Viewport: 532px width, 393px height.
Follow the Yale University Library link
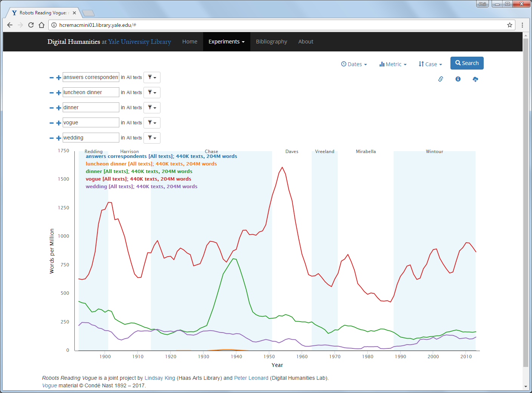(140, 42)
